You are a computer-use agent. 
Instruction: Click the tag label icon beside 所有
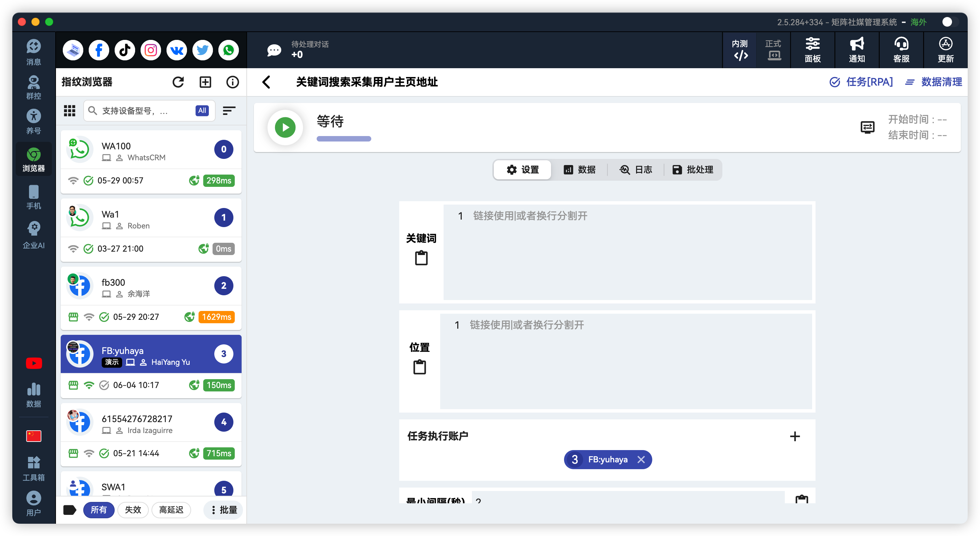[x=70, y=510]
